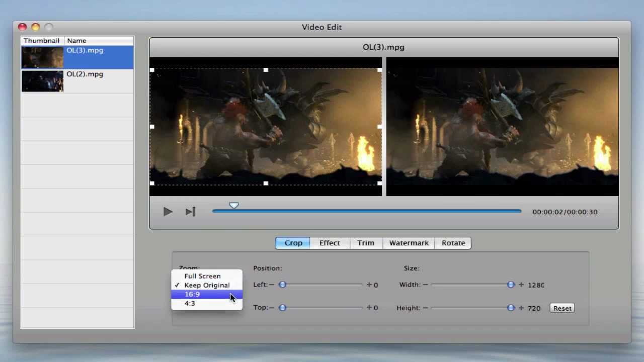Click top-left crop handle
The image size is (644, 362).
click(152, 70)
